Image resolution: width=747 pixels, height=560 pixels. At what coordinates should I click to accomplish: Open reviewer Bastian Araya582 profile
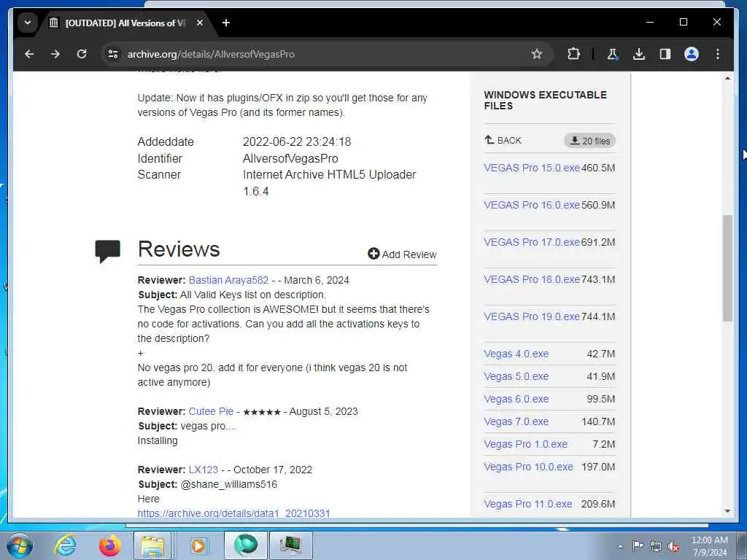(228, 280)
